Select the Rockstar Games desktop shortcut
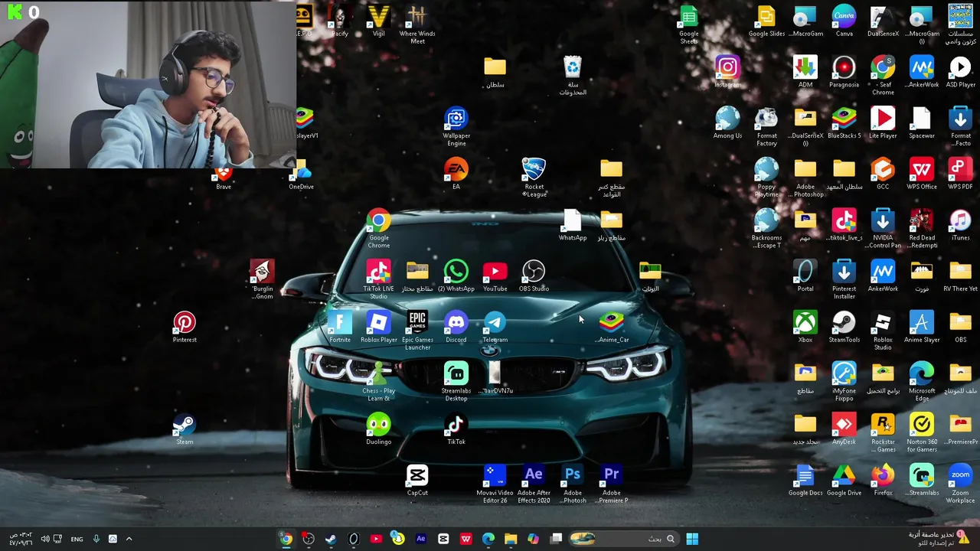980x551 pixels. [883, 432]
